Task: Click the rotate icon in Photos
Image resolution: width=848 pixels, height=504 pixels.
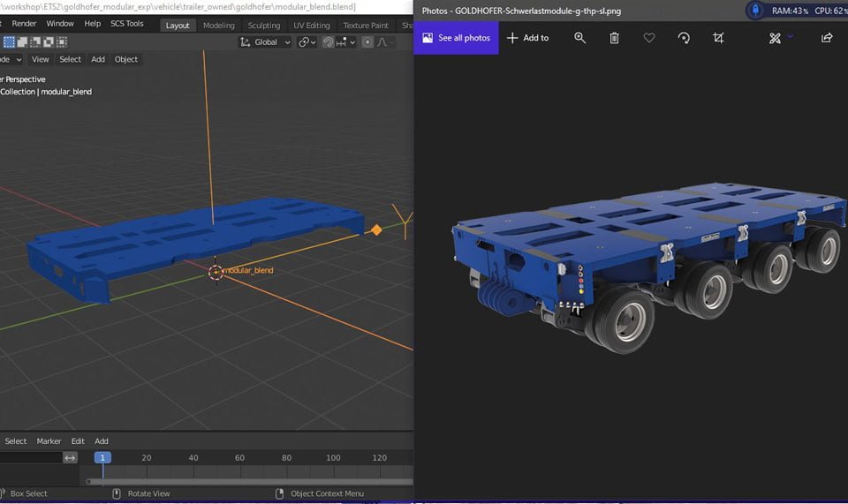Action: point(684,38)
